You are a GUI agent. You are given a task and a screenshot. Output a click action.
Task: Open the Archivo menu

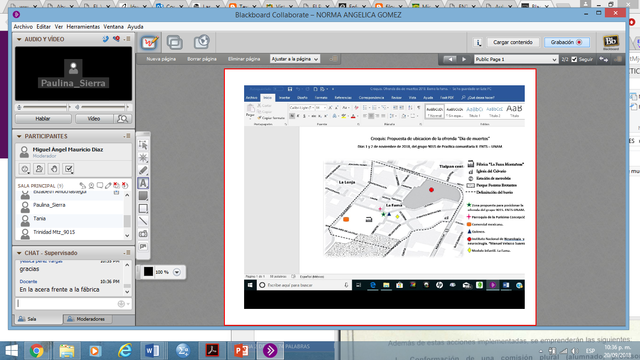23,27
